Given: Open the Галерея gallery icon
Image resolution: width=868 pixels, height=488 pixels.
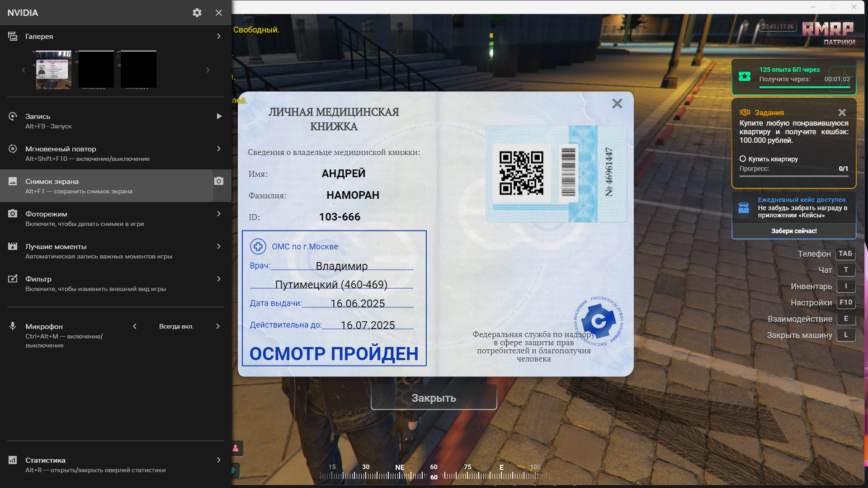Looking at the screenshot, I should [x=13, y=36].
